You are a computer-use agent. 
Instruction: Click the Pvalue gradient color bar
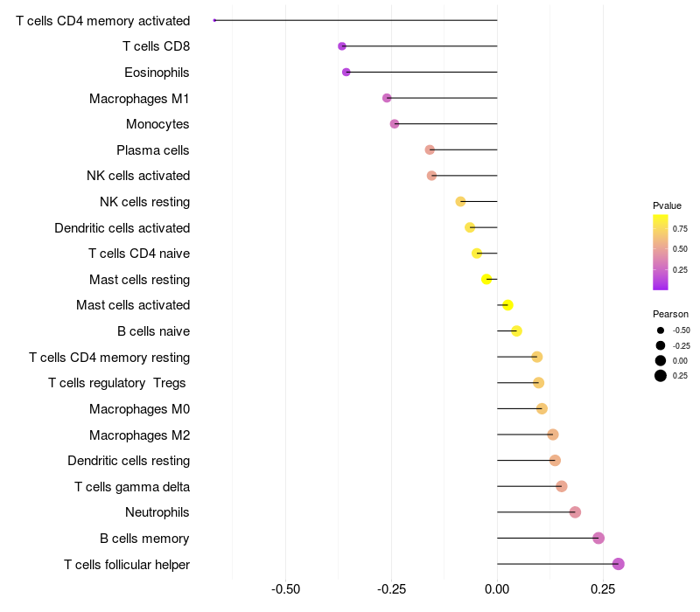point(661,252)
